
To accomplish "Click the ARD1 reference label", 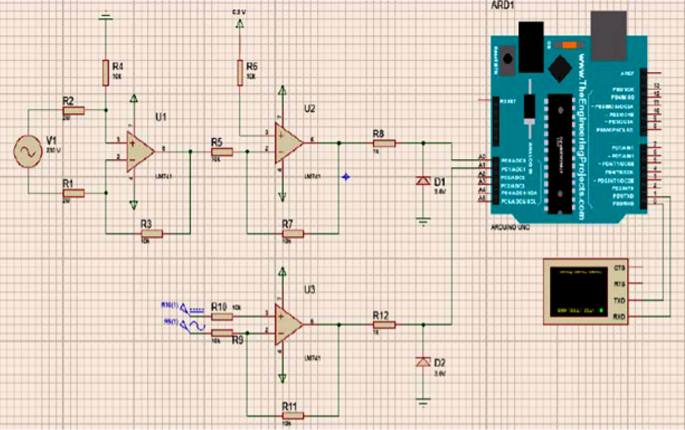I will pos(503,6).
